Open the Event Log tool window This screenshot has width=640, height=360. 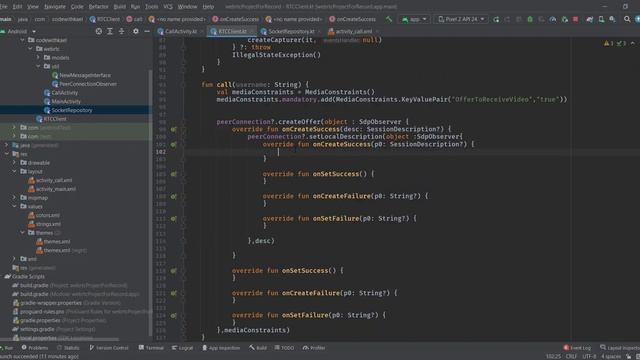pos(577,348)
